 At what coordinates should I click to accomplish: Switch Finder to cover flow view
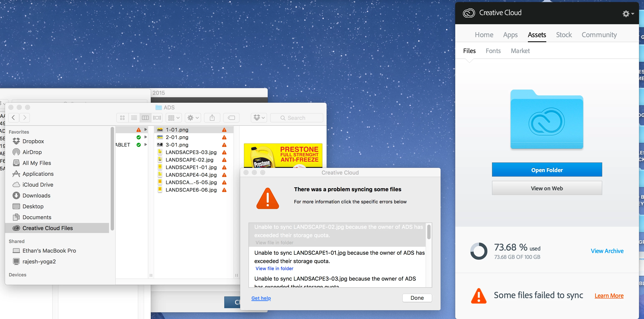pos(157,118)
